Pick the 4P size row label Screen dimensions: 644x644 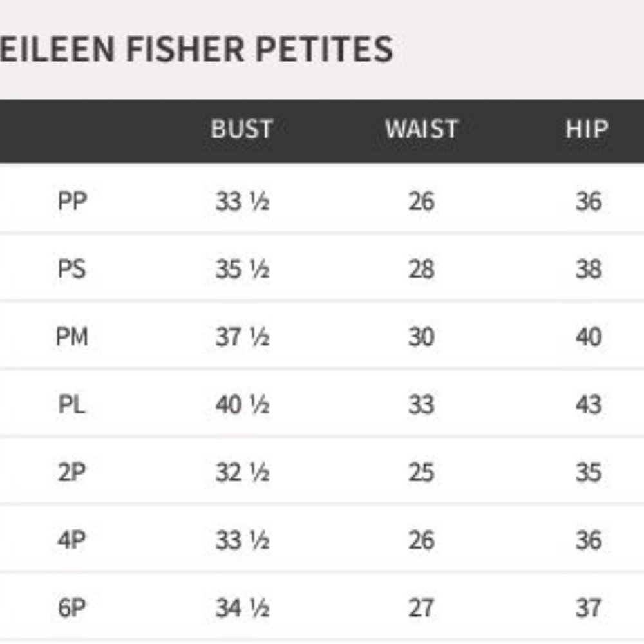coord(72,540)
